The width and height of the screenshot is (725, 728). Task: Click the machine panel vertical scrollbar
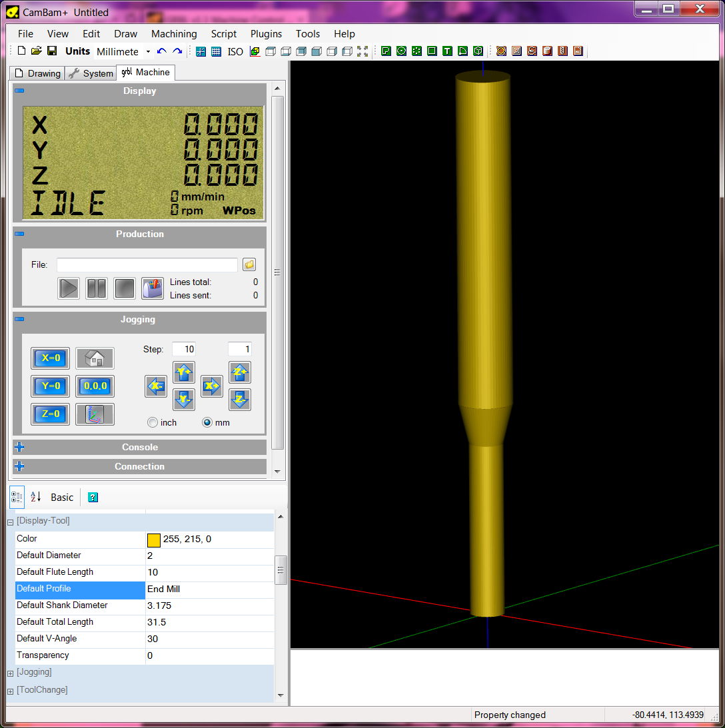[277, 272]
